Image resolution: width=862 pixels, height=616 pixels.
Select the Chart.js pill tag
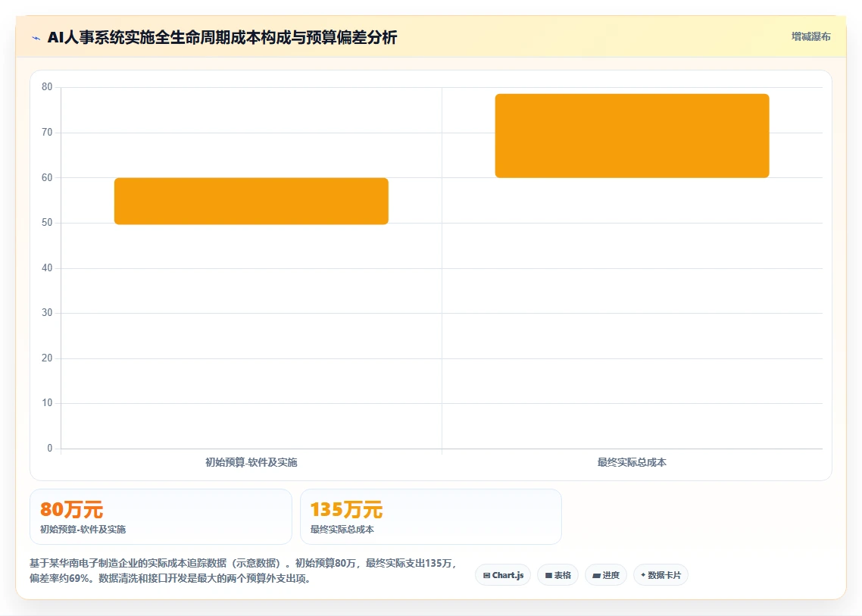click(503, 575)
